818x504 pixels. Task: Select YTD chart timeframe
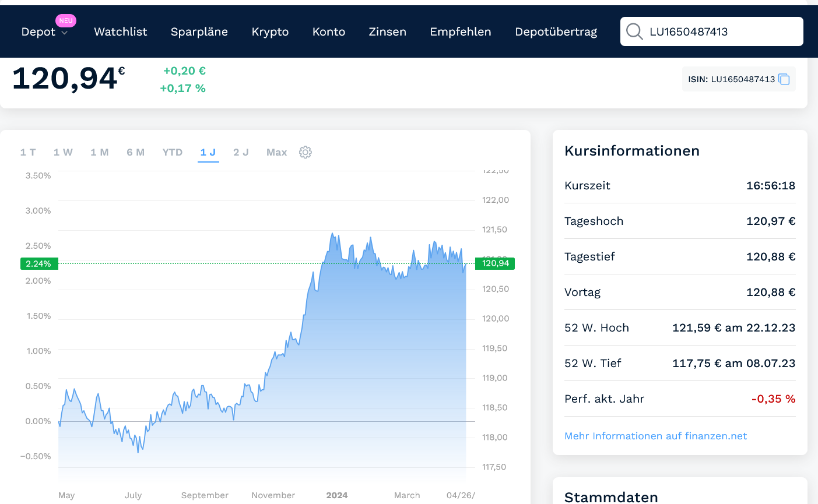point(173,152)
